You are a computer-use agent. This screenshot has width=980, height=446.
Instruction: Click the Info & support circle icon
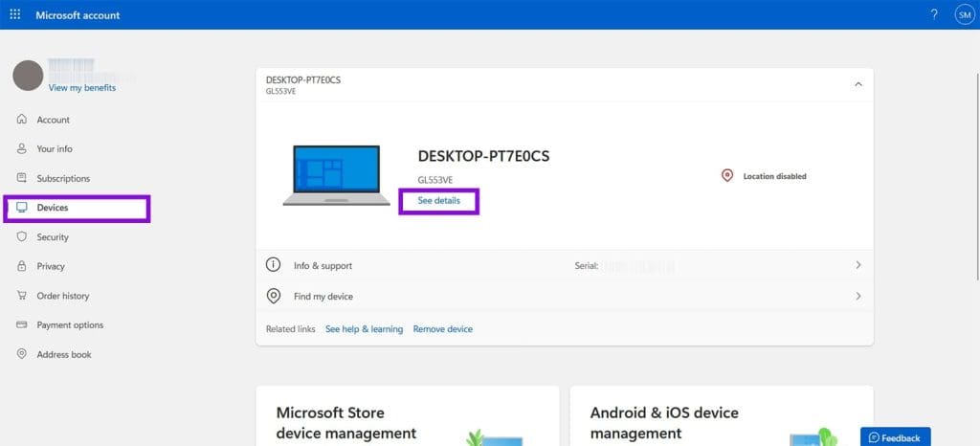coord(273,265)
